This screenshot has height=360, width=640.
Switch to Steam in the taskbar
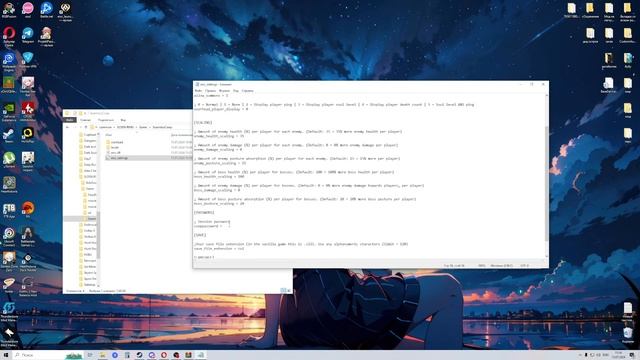click(139, 355)
